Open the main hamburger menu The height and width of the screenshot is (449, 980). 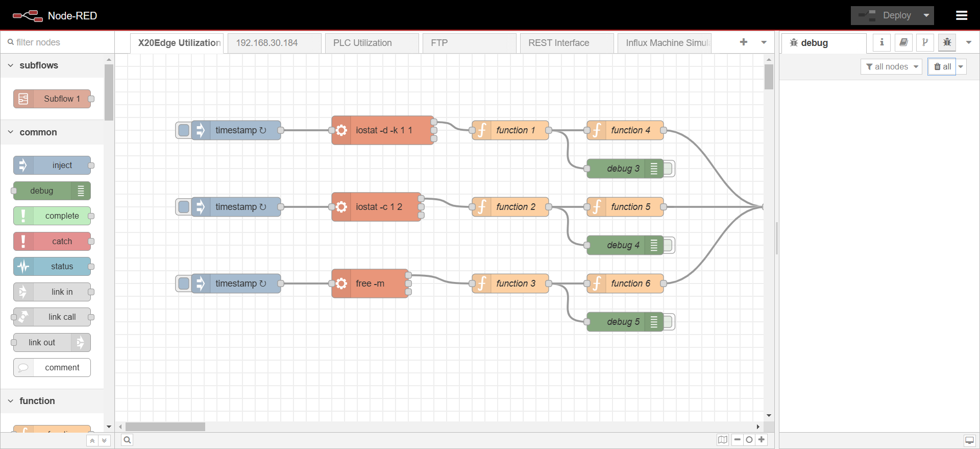coord(961,15)
